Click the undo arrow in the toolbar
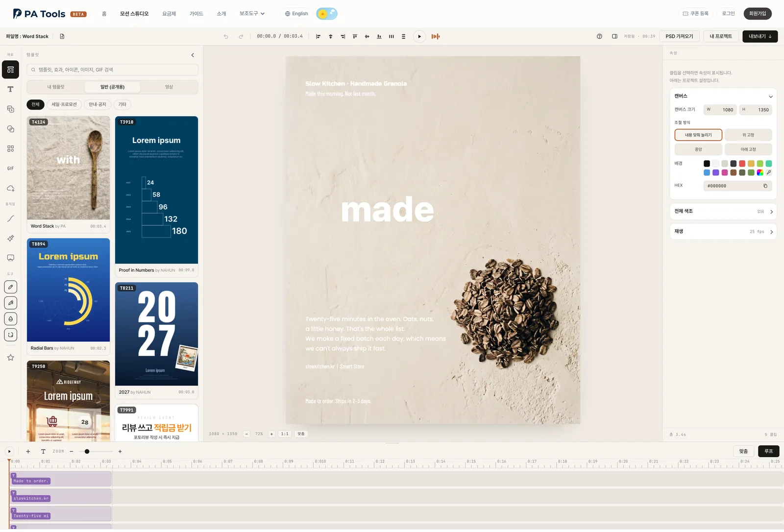The width and height of the screenshot is (784, 532). coord(226,36)
